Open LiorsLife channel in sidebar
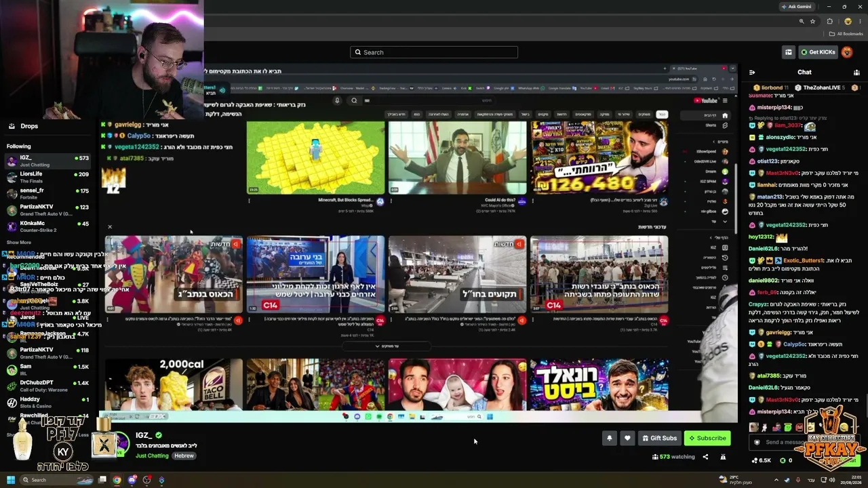This screenshot has width=868, height=488. tap(49, 177)
